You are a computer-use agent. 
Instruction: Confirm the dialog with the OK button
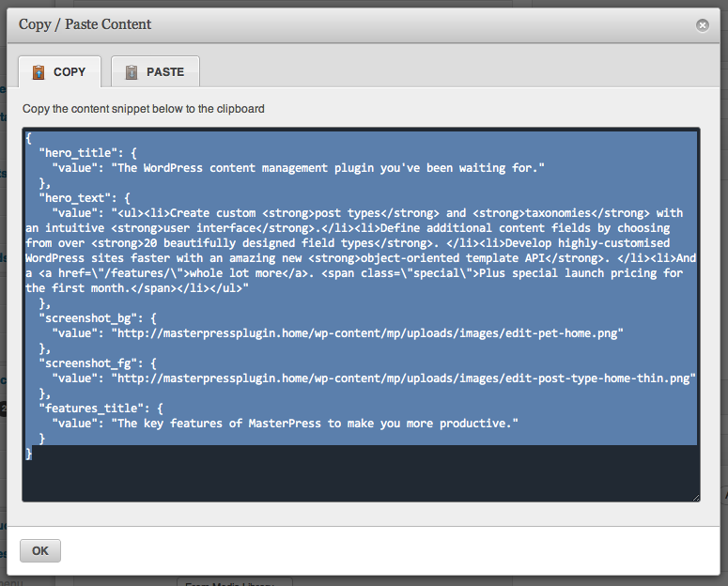tap(40, 550)
